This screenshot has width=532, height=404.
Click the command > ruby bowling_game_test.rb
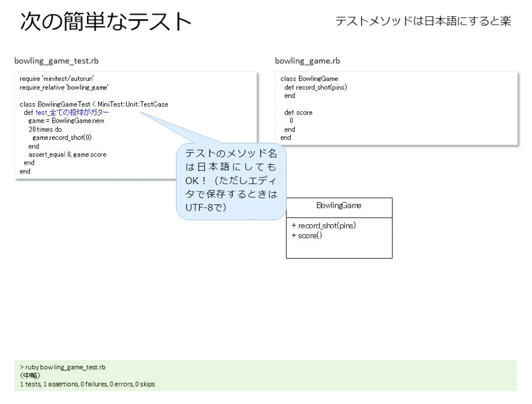(x=62, y=367)
